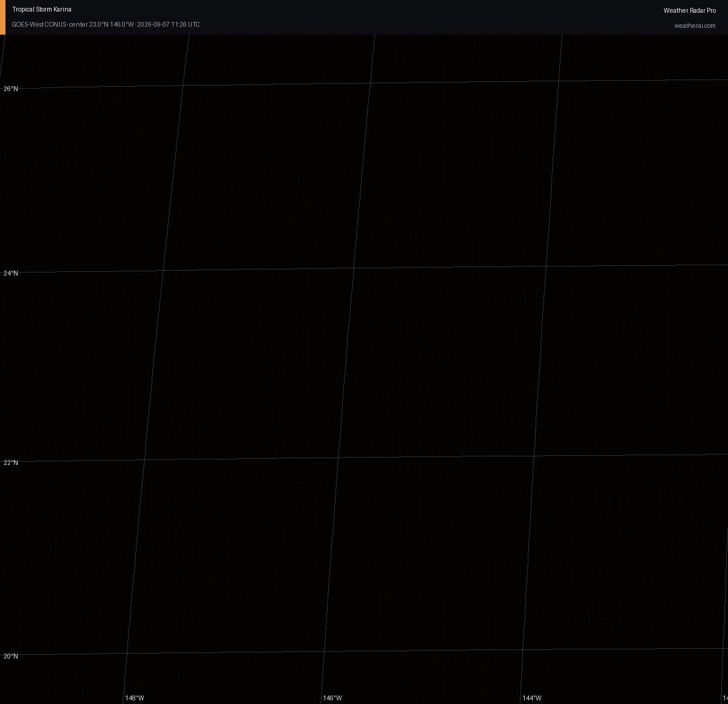Click the 26°N and 144°W grid intersection
Screen dimensions: 728x704
click(x=558, y=80)
